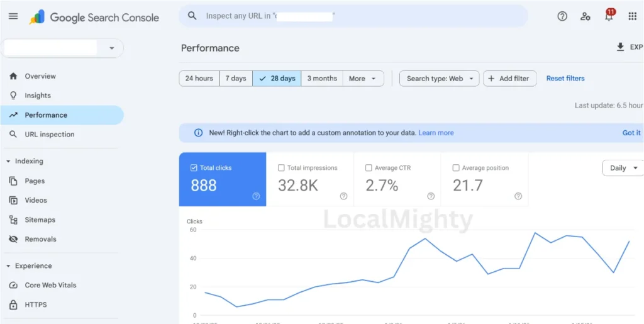Select the 7 days range

(236, 79)
